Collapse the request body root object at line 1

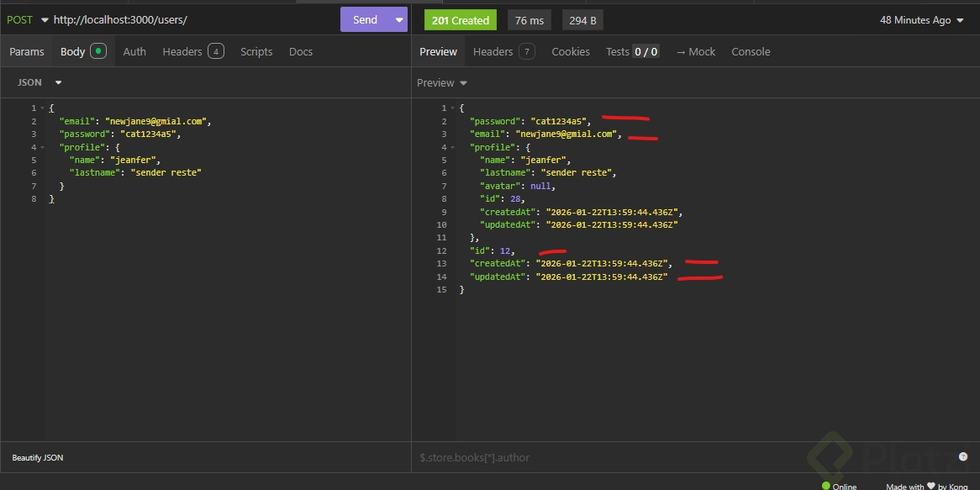(x=43, y=108)
